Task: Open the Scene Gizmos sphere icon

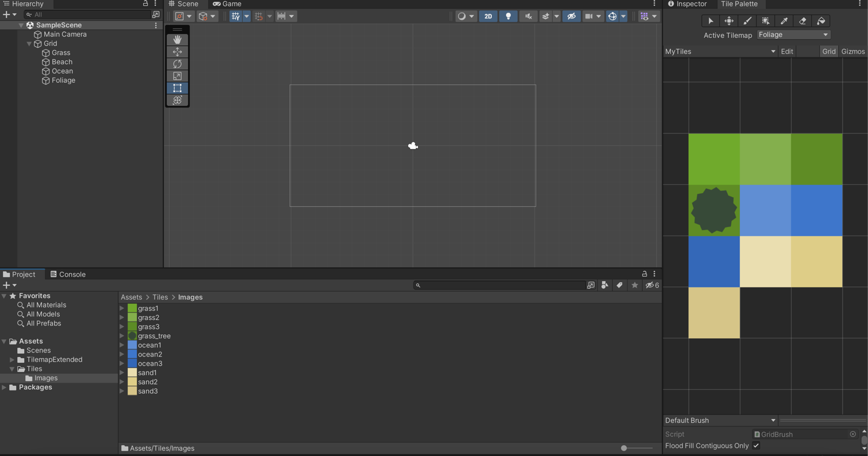Action: click(x=612, y=16)
